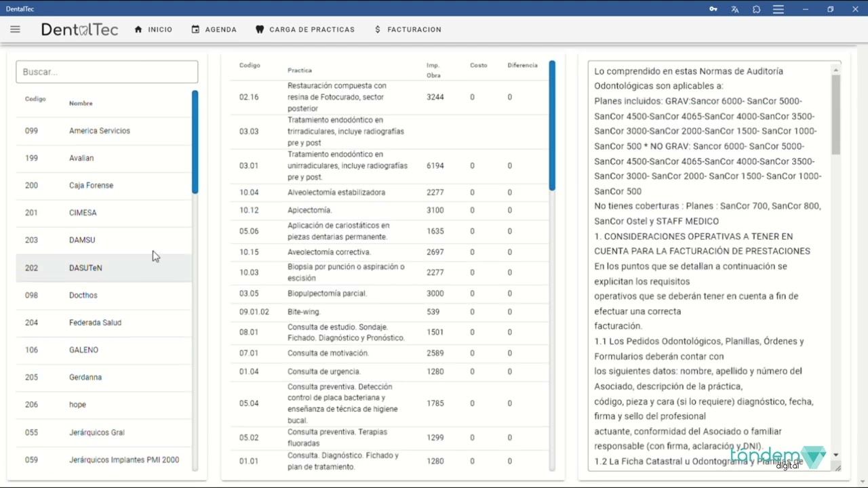Select the Apicectomía practice
The image size is (868, 488).
click(x=389, y=210)
